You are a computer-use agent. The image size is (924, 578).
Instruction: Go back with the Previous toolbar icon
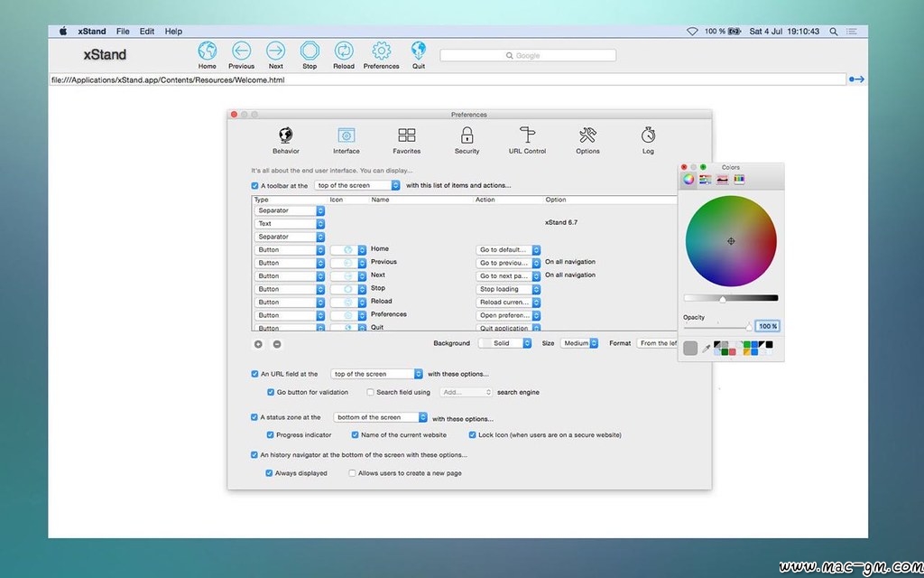[x=241, y=51]
